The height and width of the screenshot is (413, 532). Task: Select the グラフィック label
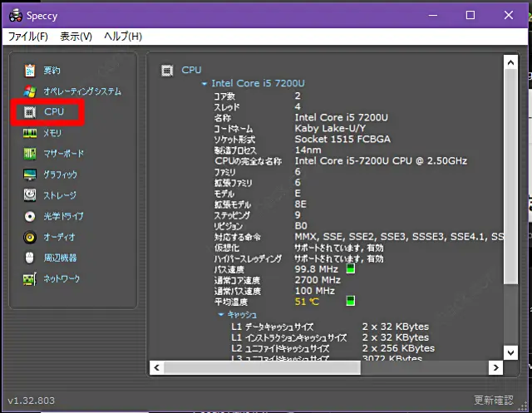tap(61, 175)
